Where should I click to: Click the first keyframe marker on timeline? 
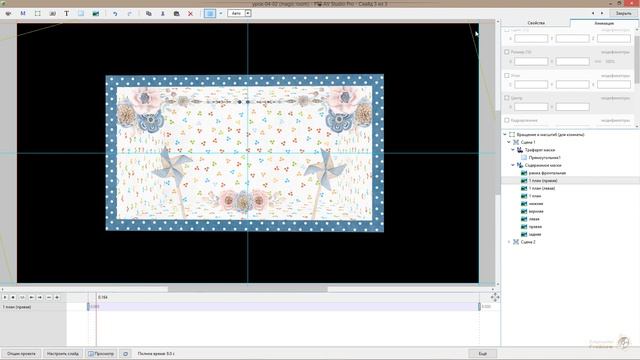[88, 307]
